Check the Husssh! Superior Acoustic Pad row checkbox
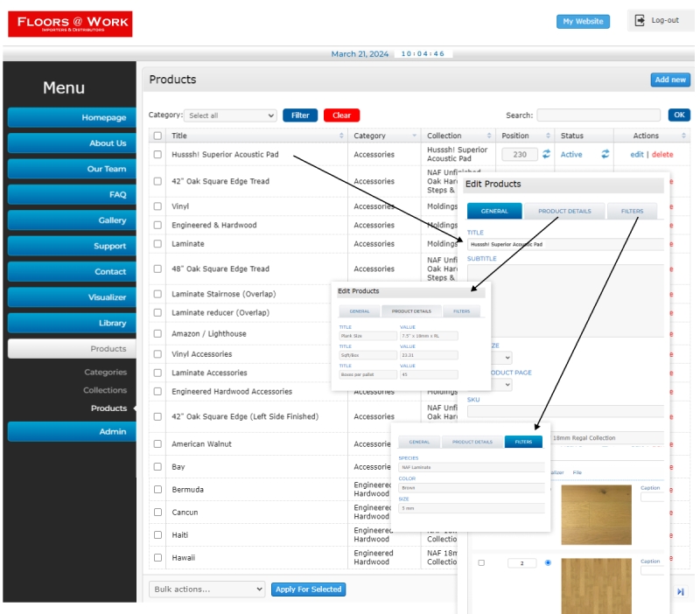Screen dimensions: 700x614 pos(157,155)
